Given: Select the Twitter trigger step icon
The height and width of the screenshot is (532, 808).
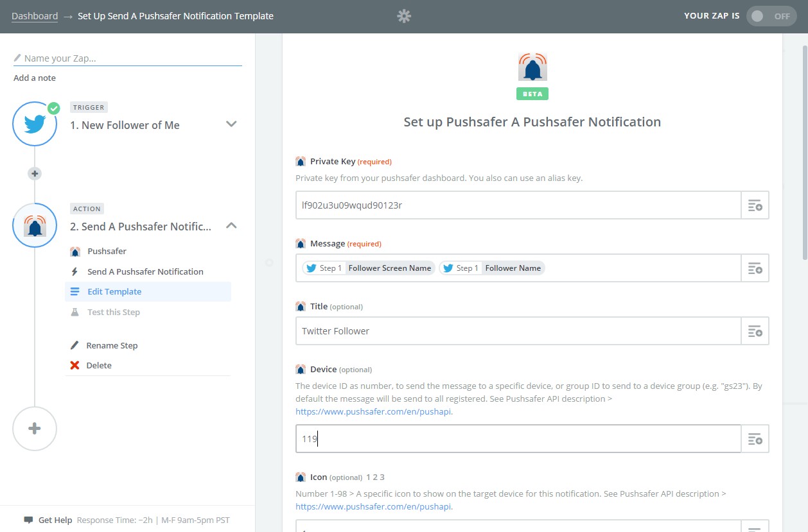Looking at the screenshot, I should click(x=35, y=124).
